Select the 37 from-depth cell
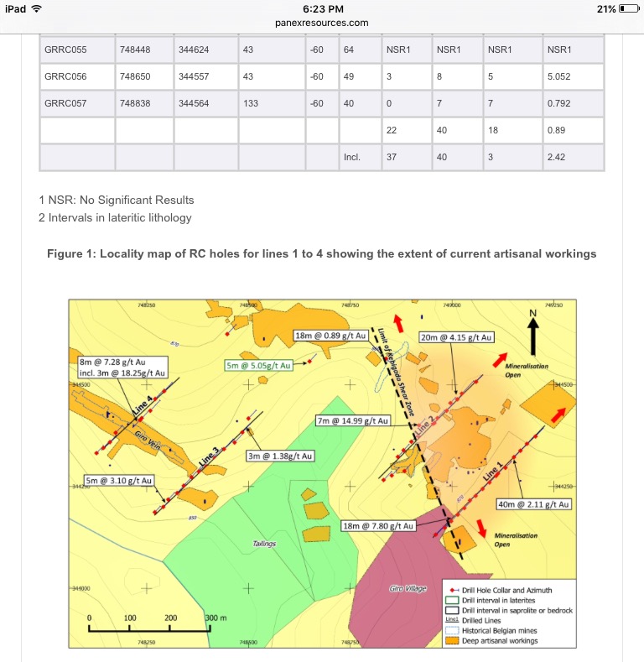Viewport: 644px width, 662px height. [407, 157]
